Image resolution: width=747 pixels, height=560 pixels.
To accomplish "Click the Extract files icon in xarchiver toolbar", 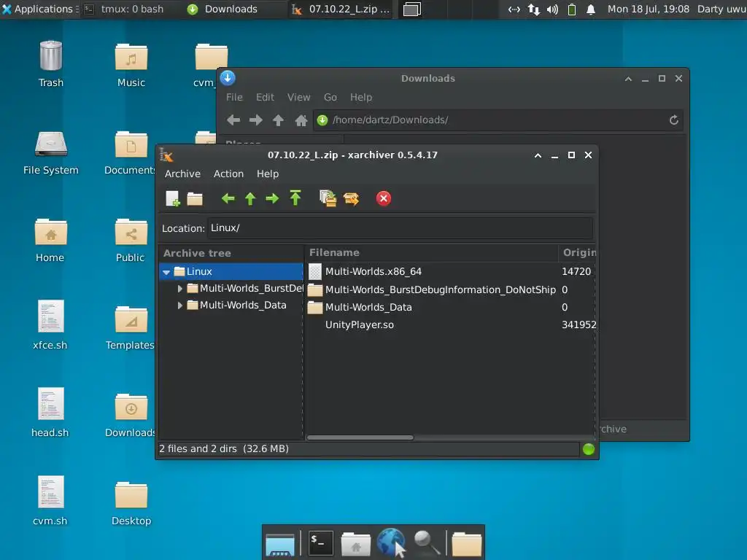I will click(x=351, y=198).
